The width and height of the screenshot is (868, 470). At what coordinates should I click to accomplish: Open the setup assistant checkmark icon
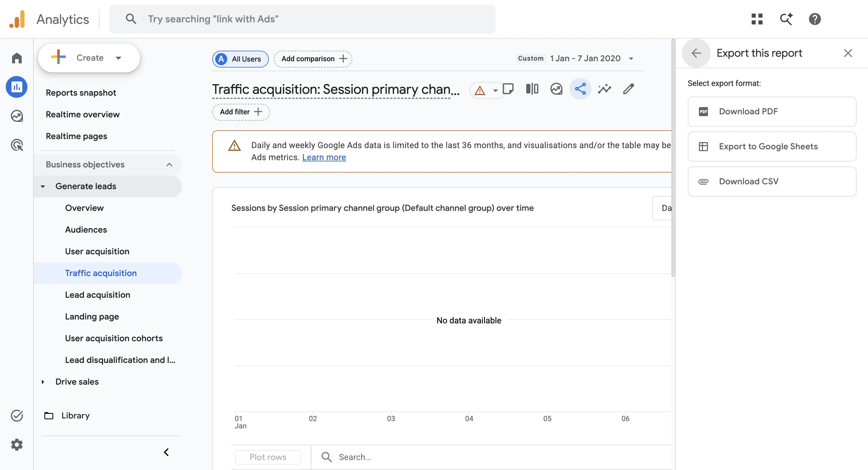(17, 415)
